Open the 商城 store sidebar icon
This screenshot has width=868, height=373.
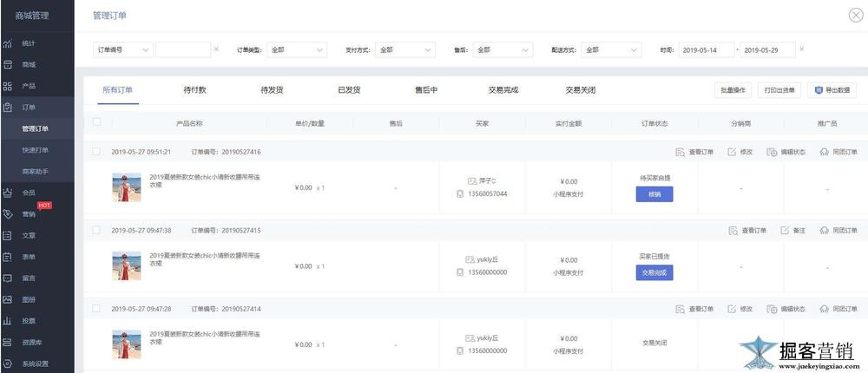tap(7, 65)
